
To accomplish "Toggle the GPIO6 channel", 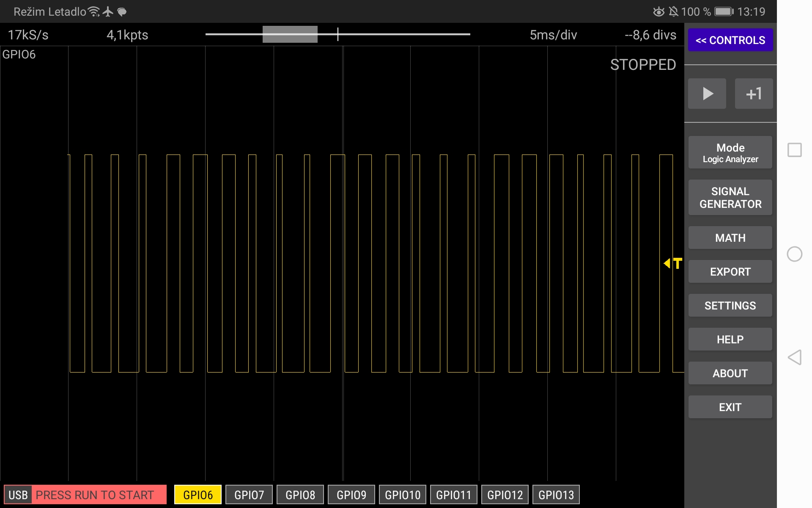I will (198, 494).
